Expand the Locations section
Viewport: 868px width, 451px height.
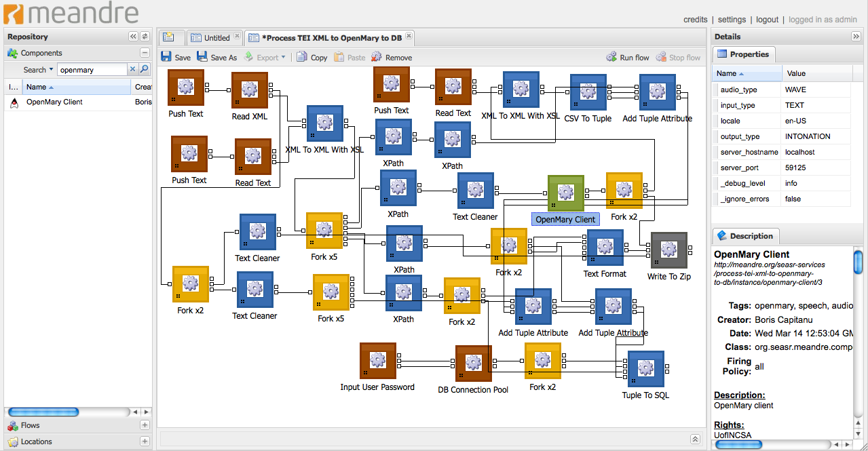point(145,442)
